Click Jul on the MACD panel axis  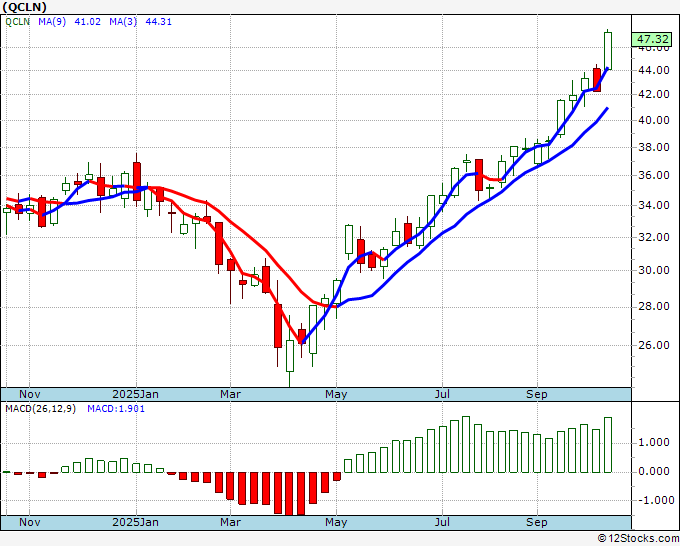(x=442, y=522)
